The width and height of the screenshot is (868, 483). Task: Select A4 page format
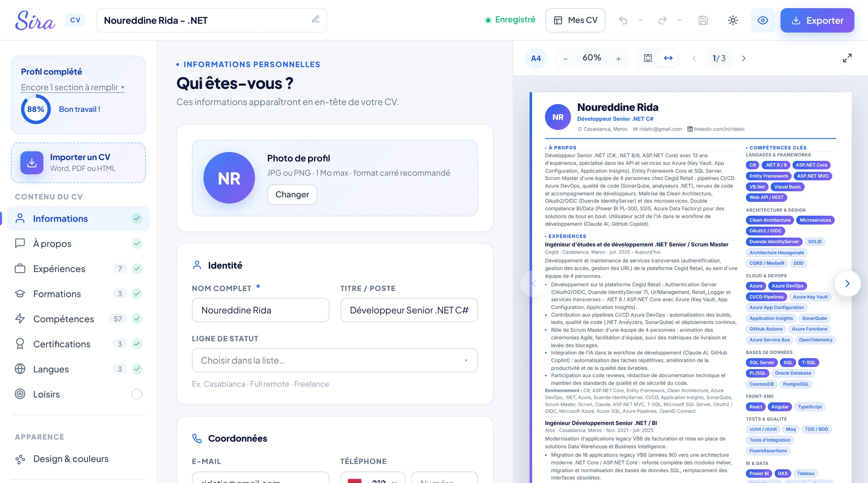tap(536, 58)
